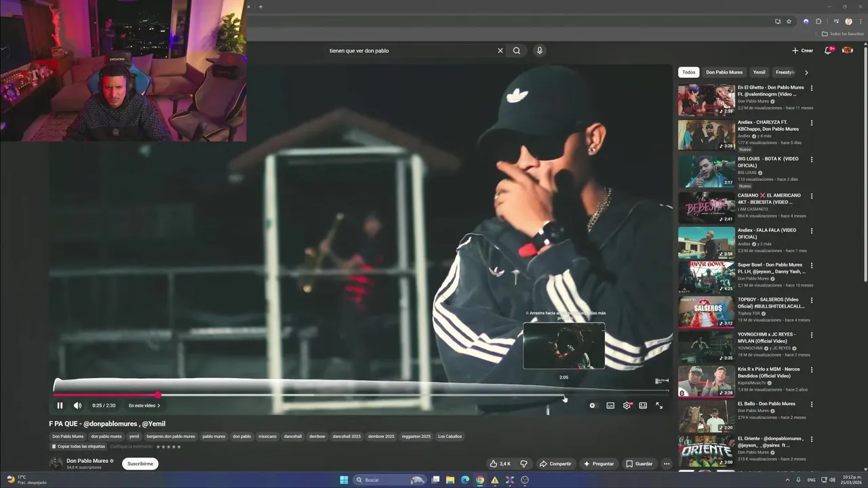
Task: Click the Windows taskbar Buscar box
Action: point(389,480)
